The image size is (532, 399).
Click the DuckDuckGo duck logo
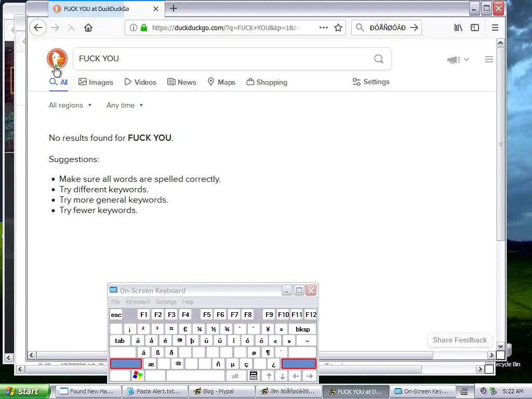(57, 59)
